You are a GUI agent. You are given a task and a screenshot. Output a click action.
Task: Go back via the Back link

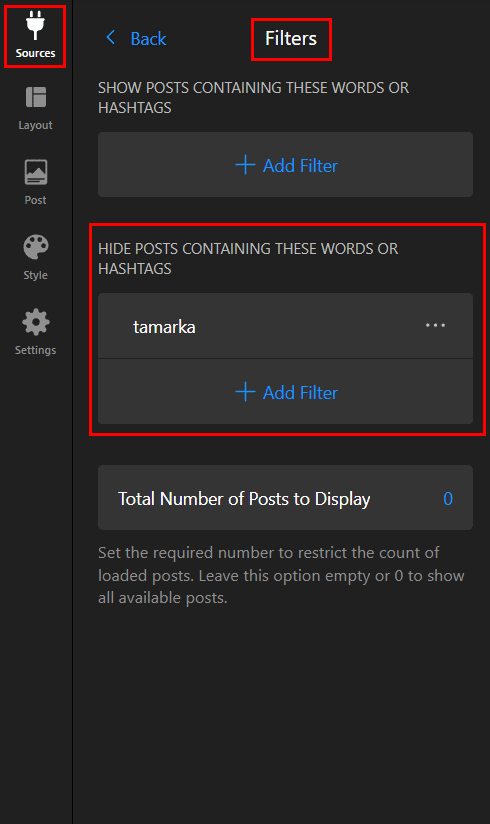click(x=148, y=38)
